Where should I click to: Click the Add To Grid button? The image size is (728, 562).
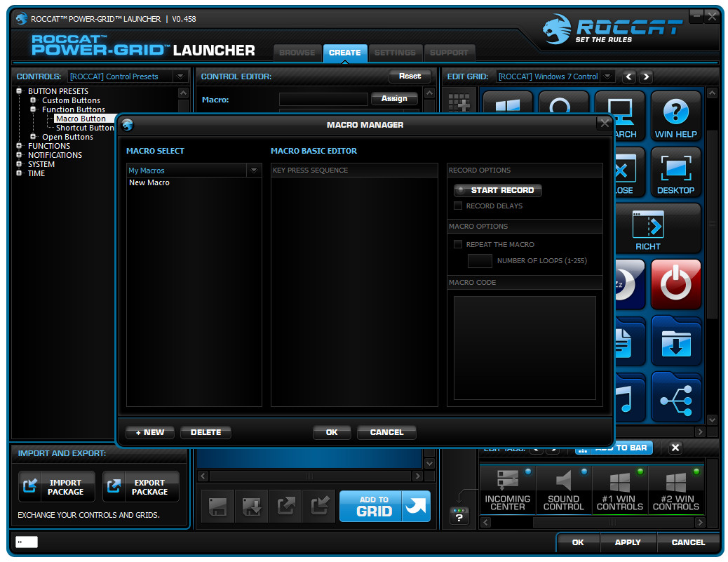[x=385, y=507]
